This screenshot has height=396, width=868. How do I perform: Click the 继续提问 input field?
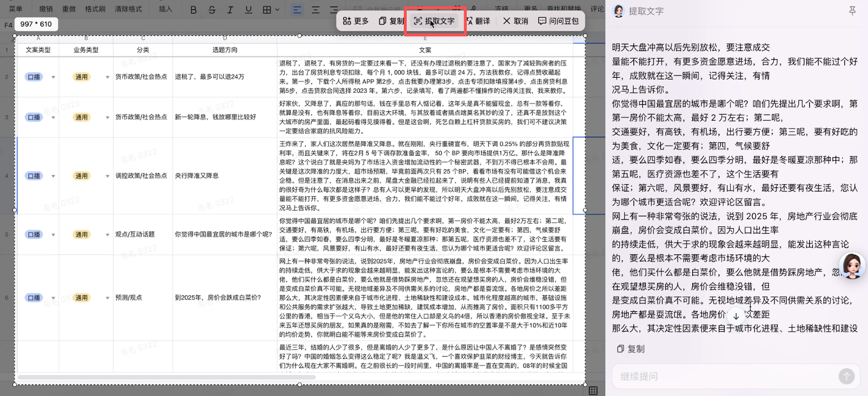click(x=723, y=377)
